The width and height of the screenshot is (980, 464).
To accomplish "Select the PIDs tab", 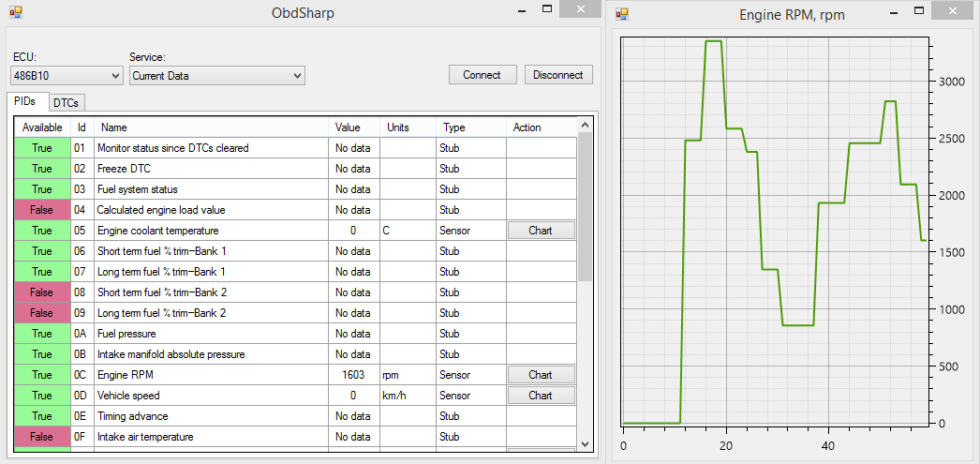I will (27, 101).
